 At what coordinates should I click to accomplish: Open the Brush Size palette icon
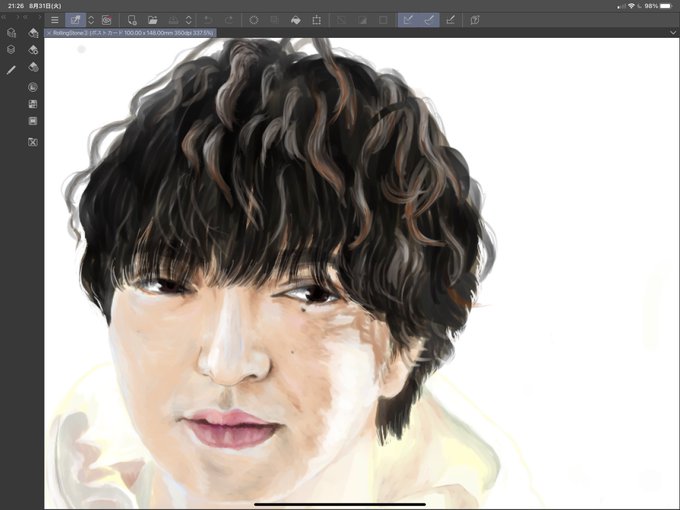click(x=33, y=67)
